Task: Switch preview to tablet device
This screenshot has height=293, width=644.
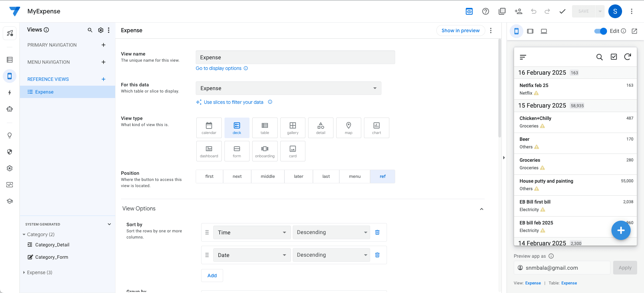Action: pos(530,31)
